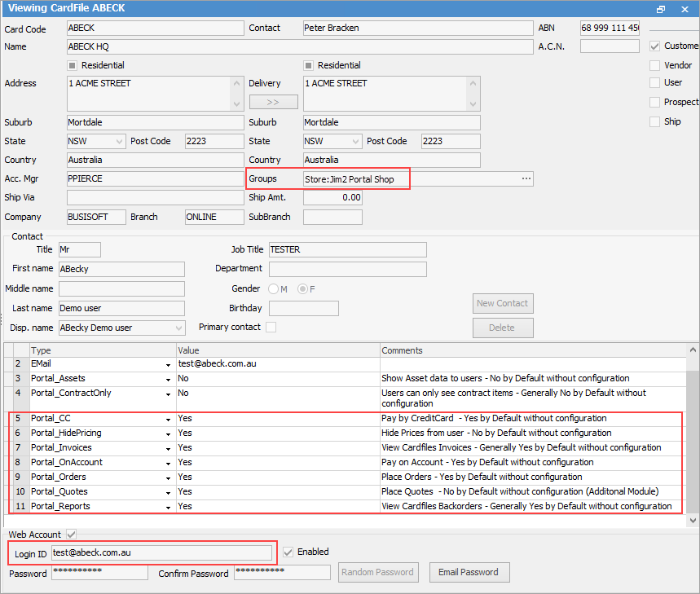The width and height of the screenshot is (700, 594).
Task: Click the grid scrollbar up arrow
Action: [x=694, y=350]
